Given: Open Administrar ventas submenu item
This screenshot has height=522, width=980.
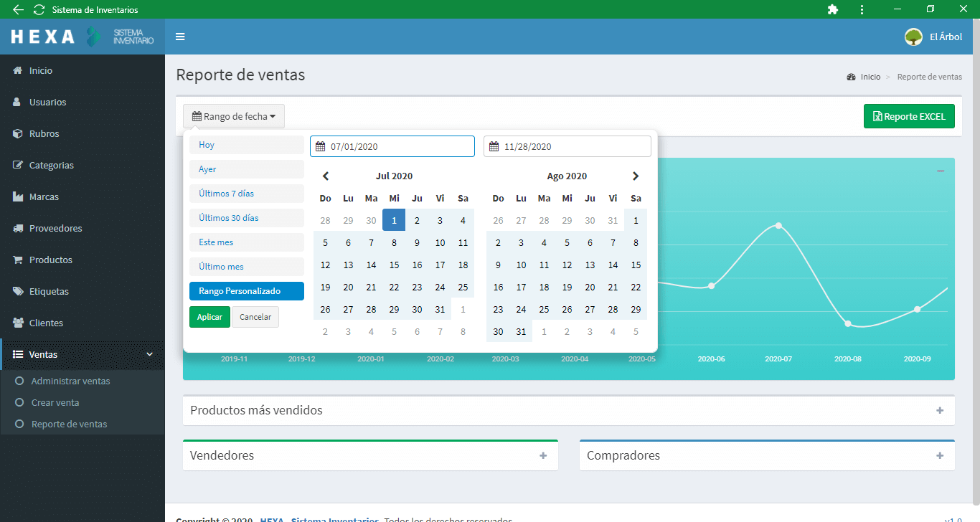Looking at the screenshot, I should point(70,381).
